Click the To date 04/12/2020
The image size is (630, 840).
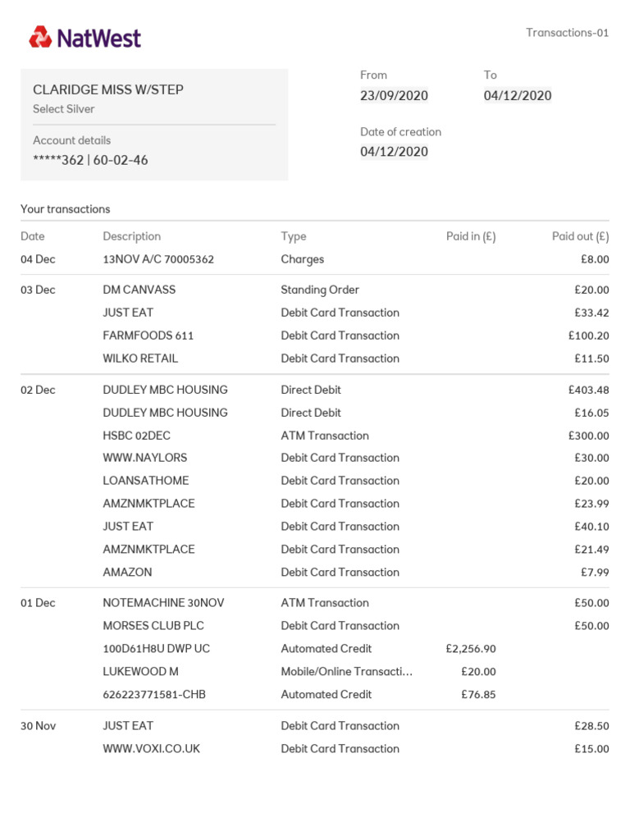click(518, 95)
